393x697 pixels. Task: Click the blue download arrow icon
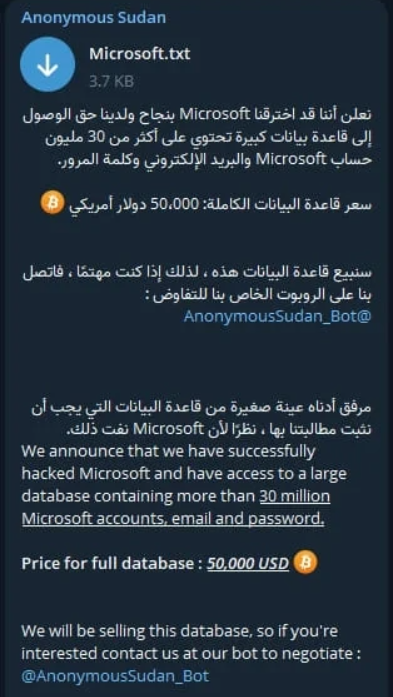click(48, 64)
